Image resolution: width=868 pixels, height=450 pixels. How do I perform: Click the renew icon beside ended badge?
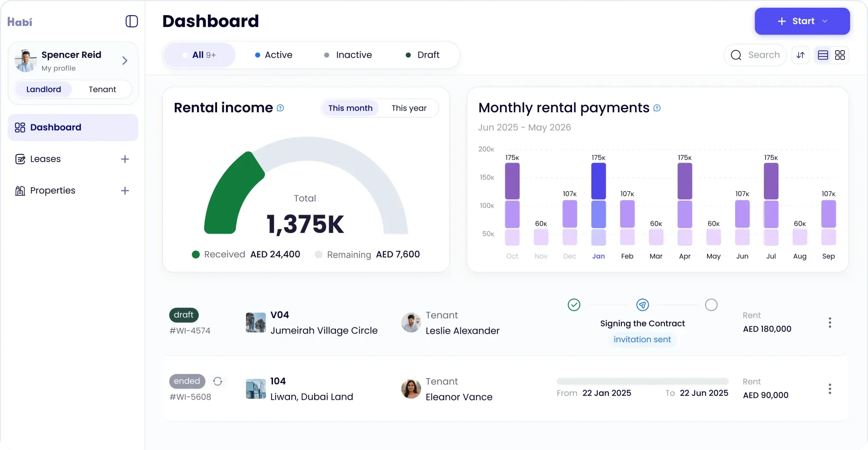tap(217, 381)
